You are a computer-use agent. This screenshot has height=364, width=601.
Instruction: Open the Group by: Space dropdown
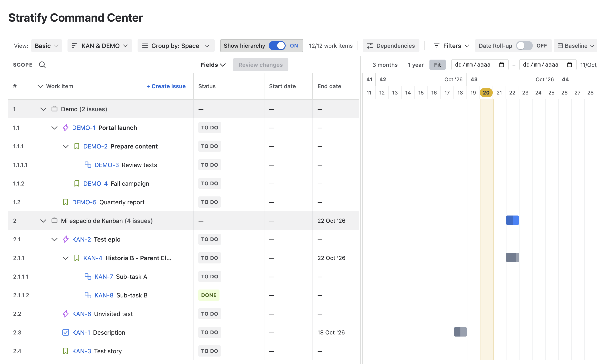click(x=176, y=46)
